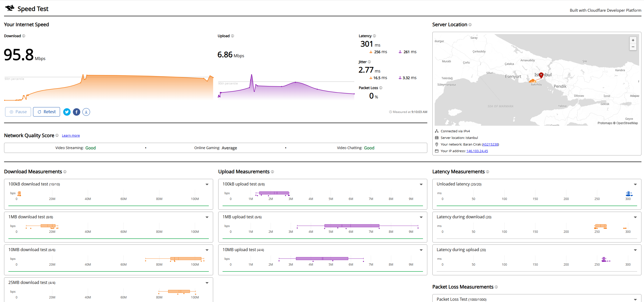Share results via Facebook icon
644x302 pixels.
coord(77,112)
